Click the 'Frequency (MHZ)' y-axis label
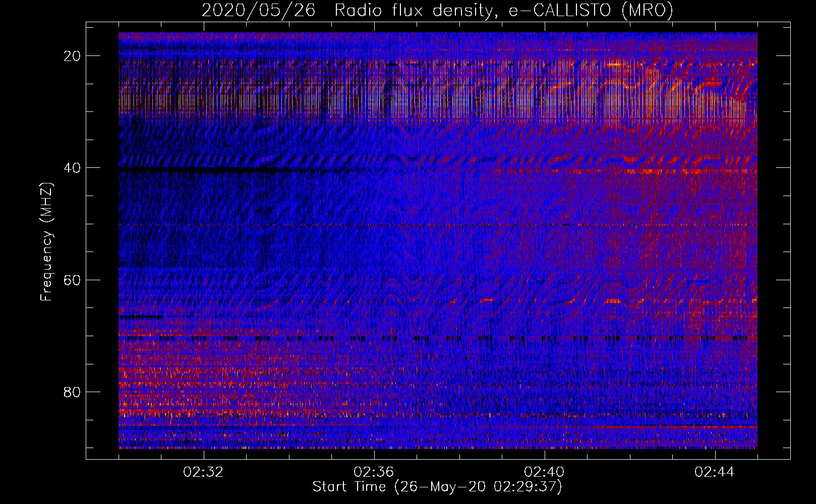Screen dimensions: 816x504 tap(46, 242)
